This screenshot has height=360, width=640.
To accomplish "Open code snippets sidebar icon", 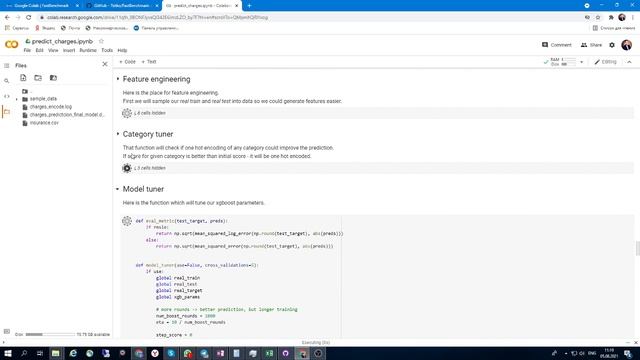I will click(x=7, y=96).
